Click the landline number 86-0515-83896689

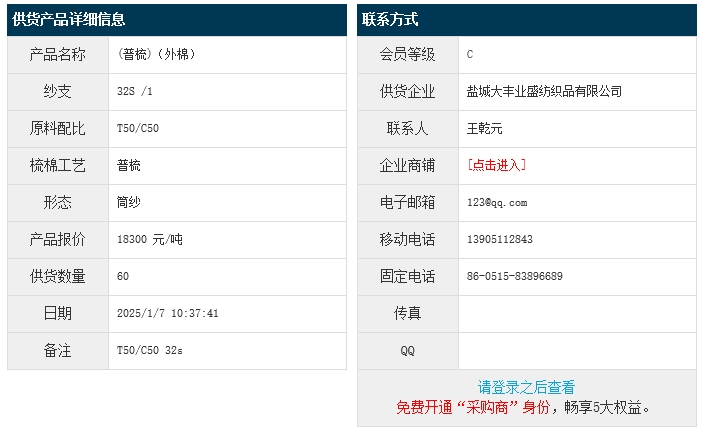click(515, 276)
